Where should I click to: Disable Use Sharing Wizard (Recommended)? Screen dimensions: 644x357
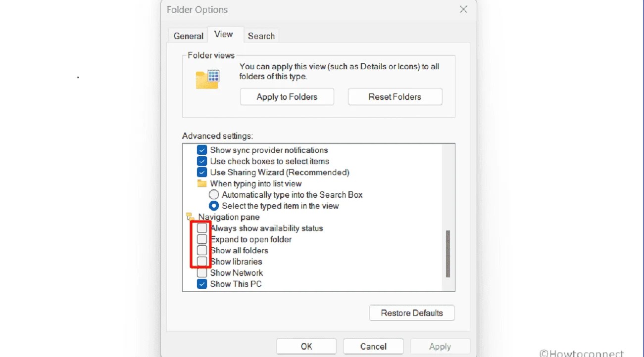pyautogui.click(x=201, y=172)
